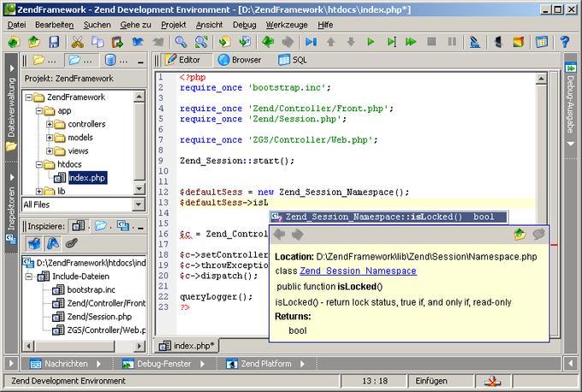
Task: Click the scissors cut icon
Action: (77, 42)
